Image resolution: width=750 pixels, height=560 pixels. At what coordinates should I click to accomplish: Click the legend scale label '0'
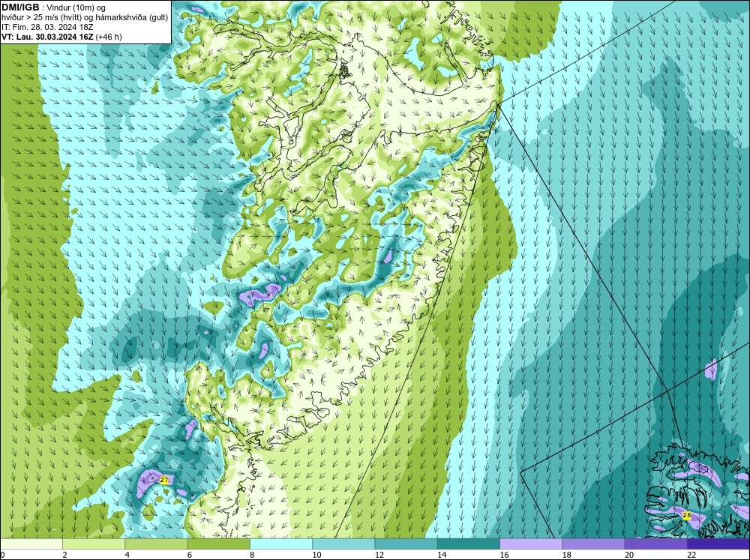(x=2, y=555)
